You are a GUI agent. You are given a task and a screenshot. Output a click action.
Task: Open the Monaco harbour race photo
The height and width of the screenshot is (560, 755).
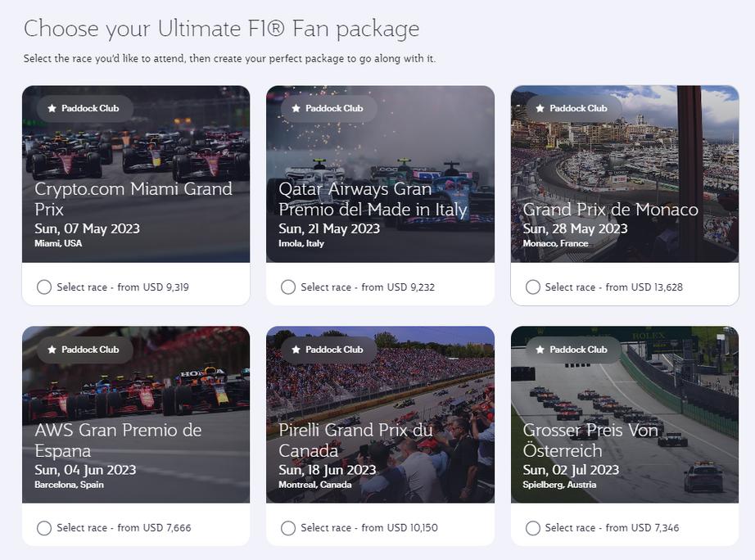pyautogui.click(x=624, y=156)
